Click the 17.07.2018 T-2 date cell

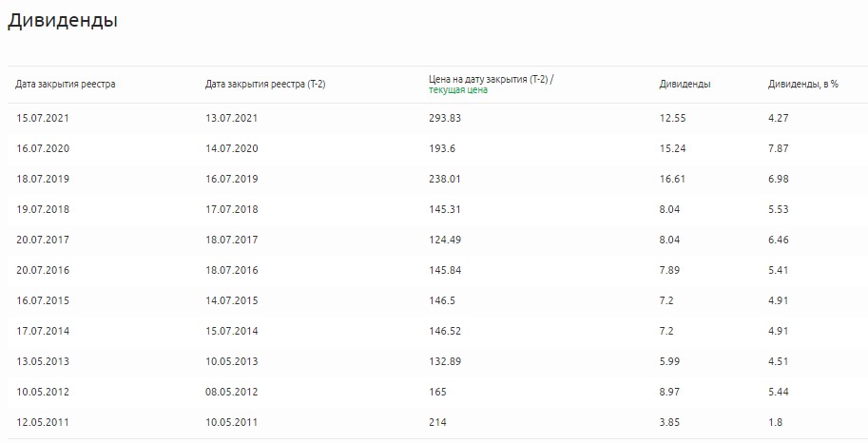[x=231, y=209]
